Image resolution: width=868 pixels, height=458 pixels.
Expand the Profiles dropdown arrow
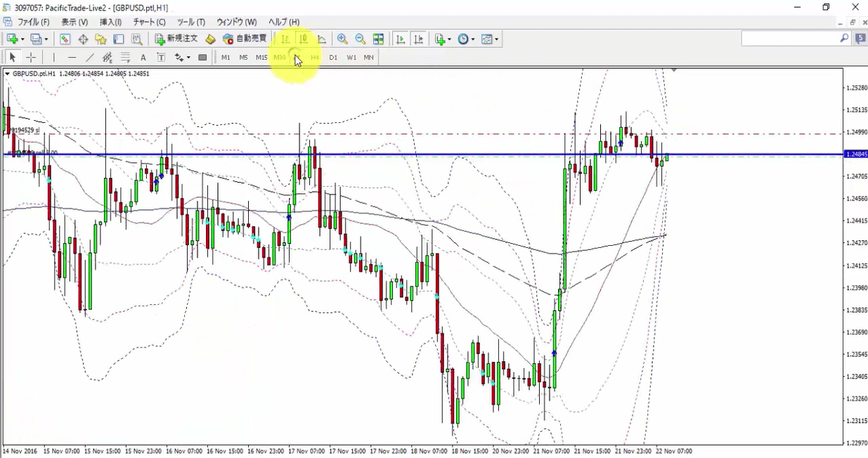click(x=46, y=39)
